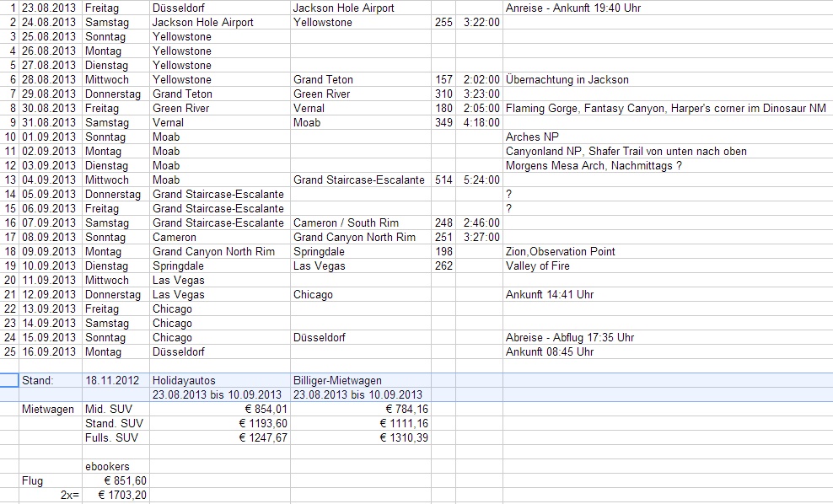Click the 'Zion,Observation Point' cell
Image resolution: width=833 pixels, height=504 pixels.
point(560,251)
